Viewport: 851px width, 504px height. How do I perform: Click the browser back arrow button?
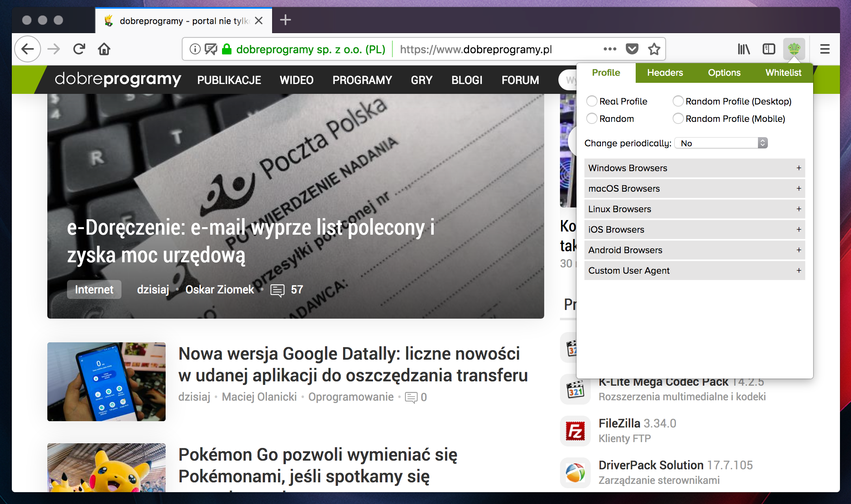click(x=28, y=49)
